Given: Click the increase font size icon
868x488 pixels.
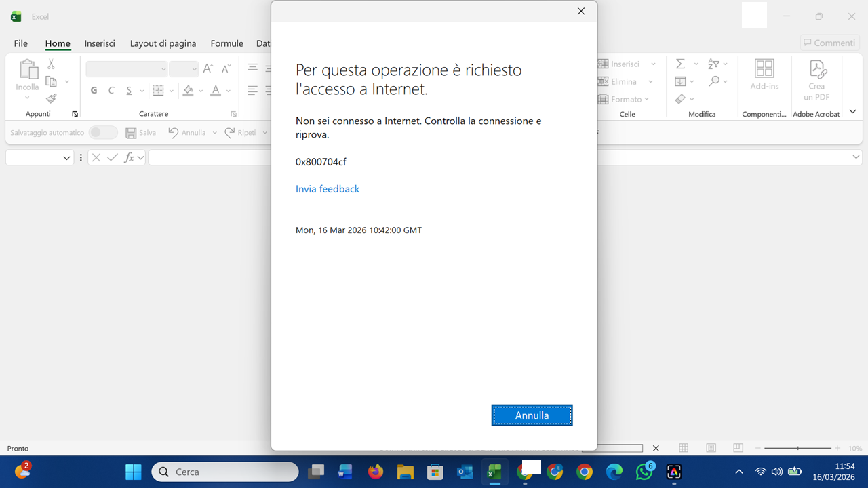Looking at the screenshot, I should pos(208,68).
